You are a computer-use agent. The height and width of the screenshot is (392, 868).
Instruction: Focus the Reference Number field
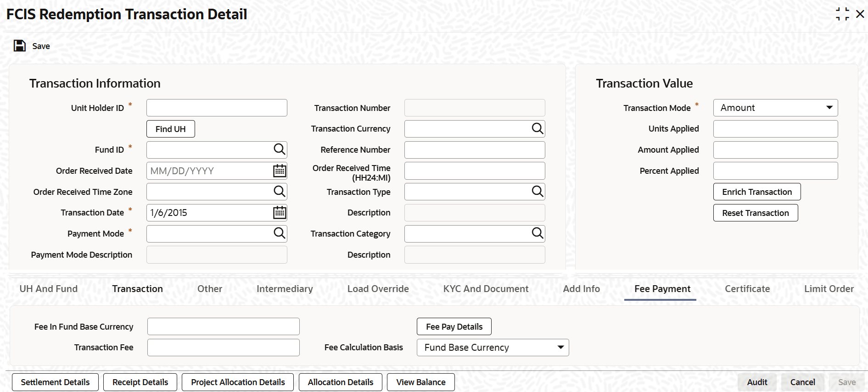pyautogui.click(x=475, y=150)
